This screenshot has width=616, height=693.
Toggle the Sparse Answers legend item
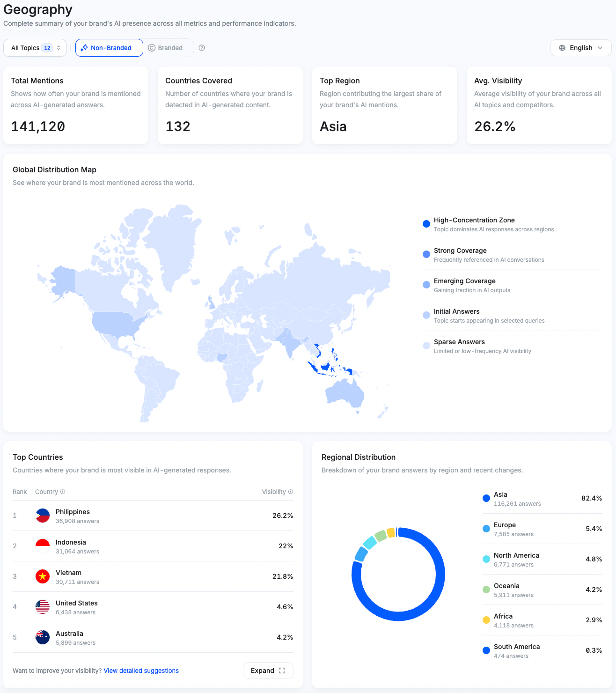coord(426,346)
